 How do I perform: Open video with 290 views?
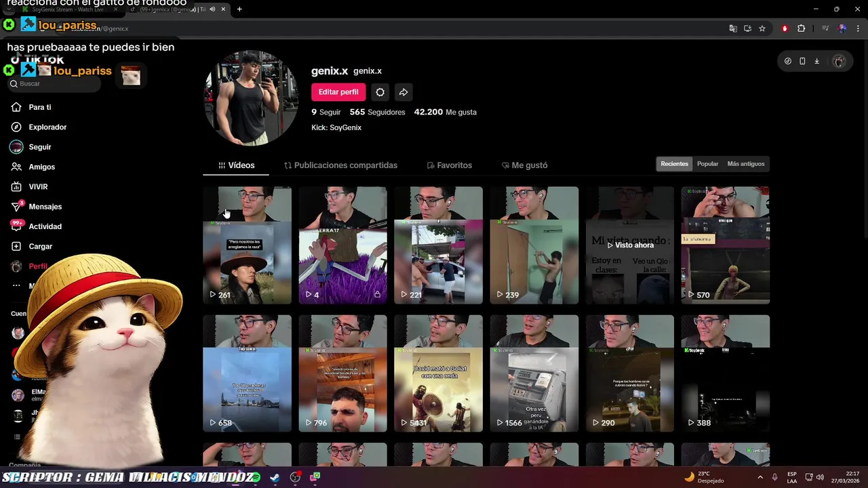click(630, 373)
